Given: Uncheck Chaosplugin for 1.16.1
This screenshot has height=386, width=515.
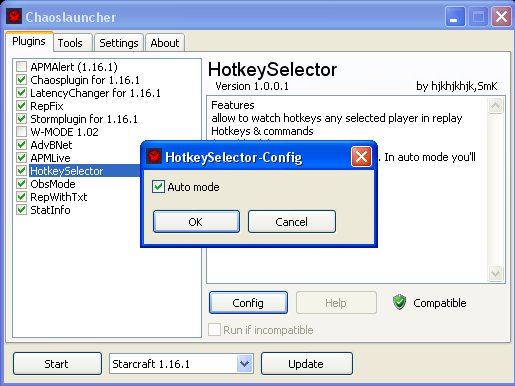Looking at the screenshot, I should coord(21,80).
